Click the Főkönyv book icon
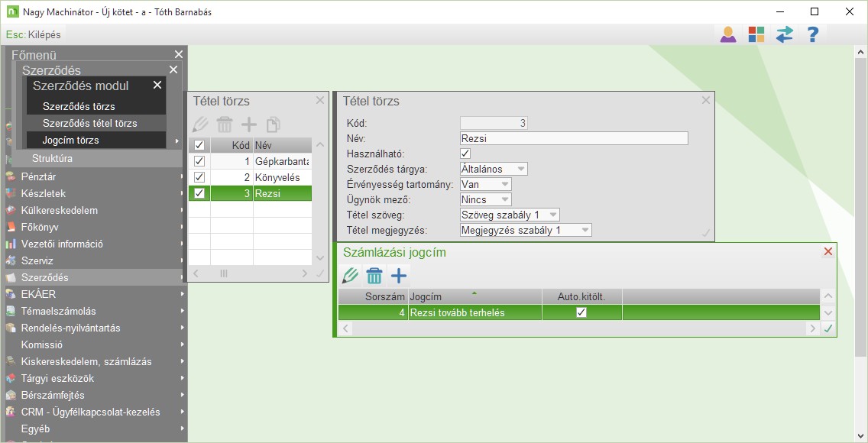The image size is (868, 443). click(x=10, y=228)
